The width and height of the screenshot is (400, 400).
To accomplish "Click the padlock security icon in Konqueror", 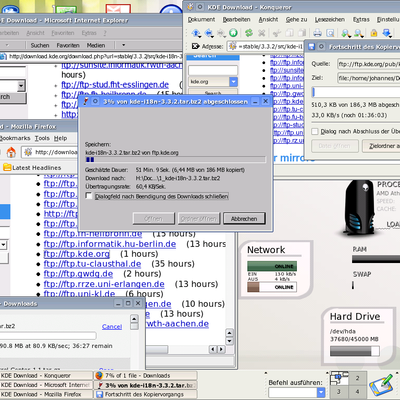I will tap(374, 33).
